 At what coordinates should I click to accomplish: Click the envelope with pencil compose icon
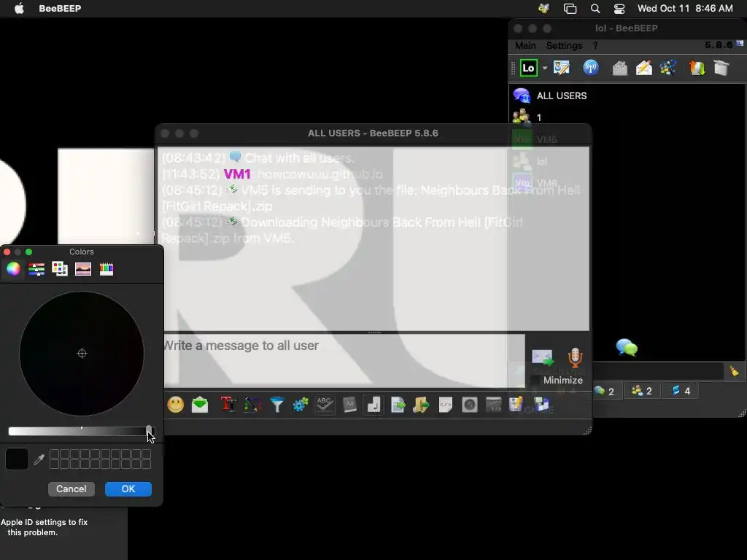[x=644, y=68]
